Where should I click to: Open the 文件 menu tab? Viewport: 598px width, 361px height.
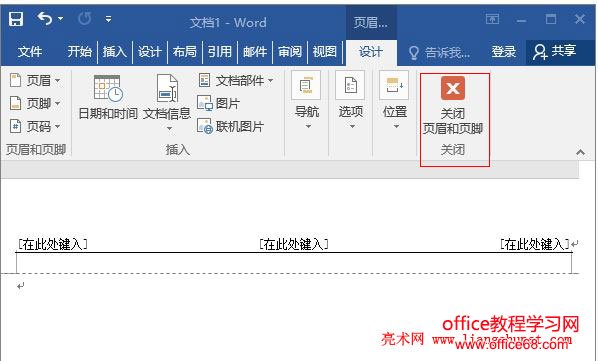pyautogui.click(x=30, y=51)
